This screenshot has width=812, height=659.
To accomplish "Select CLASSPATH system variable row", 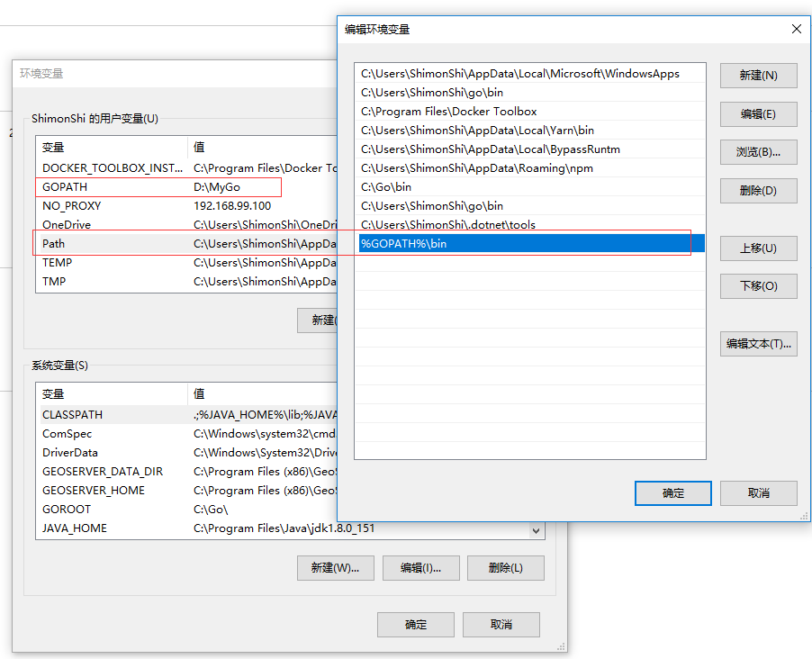I will pyautogui.click(x=186, y=414).
